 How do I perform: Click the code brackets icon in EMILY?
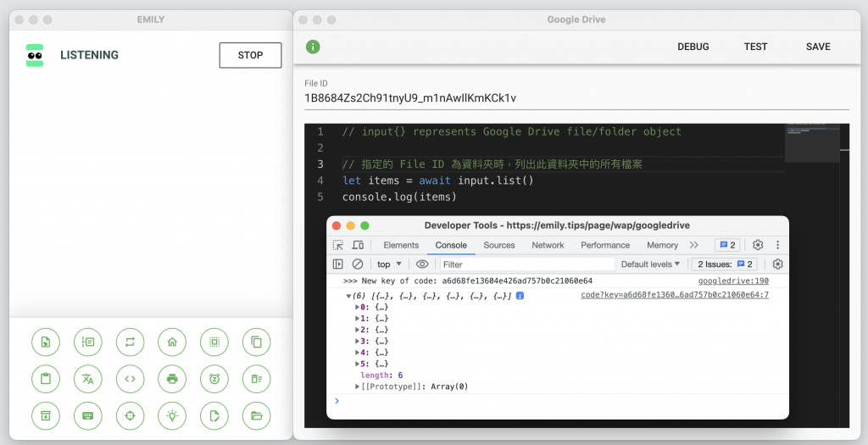[x=130, y=379]
